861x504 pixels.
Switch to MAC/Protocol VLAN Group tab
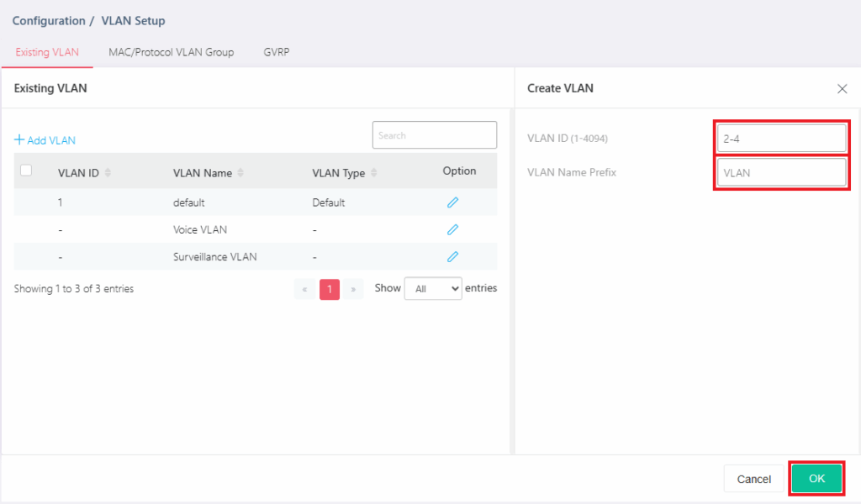(171, 52)
